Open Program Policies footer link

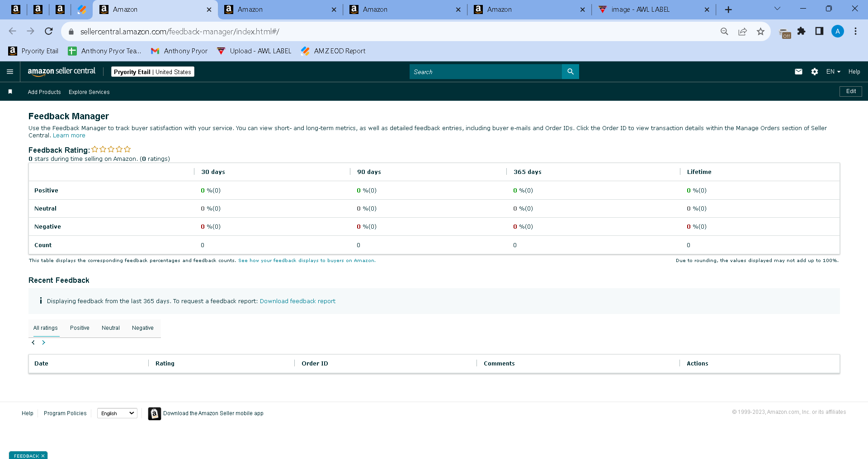[65, 413]
